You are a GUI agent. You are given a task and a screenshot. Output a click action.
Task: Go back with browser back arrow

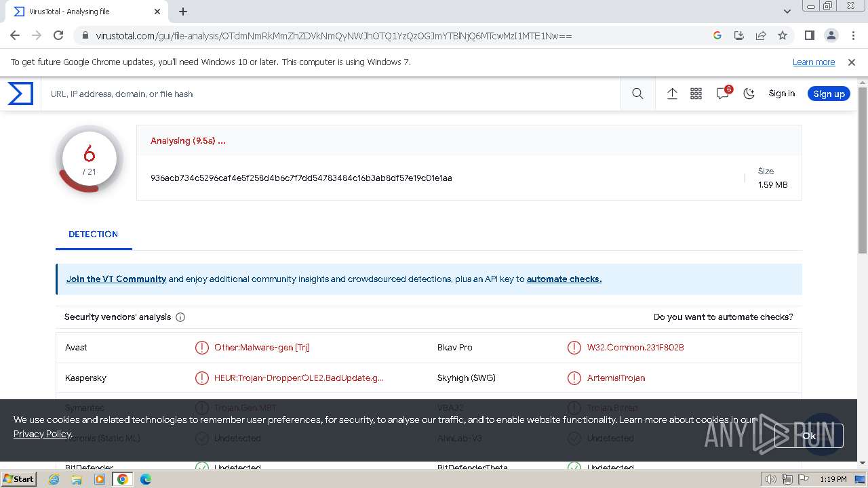[x=15, y=35]
